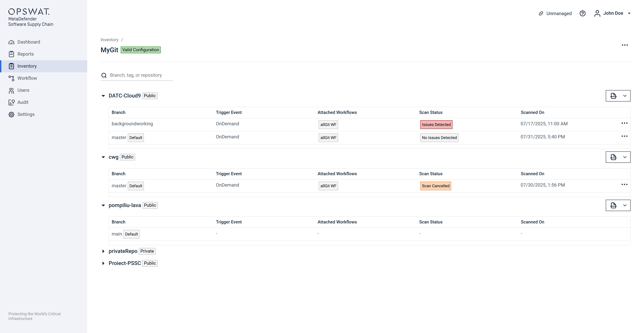Screen dimensions: 644x333
Task: Click the Private badge next to privateRepo
Action: tap(147, 251)
